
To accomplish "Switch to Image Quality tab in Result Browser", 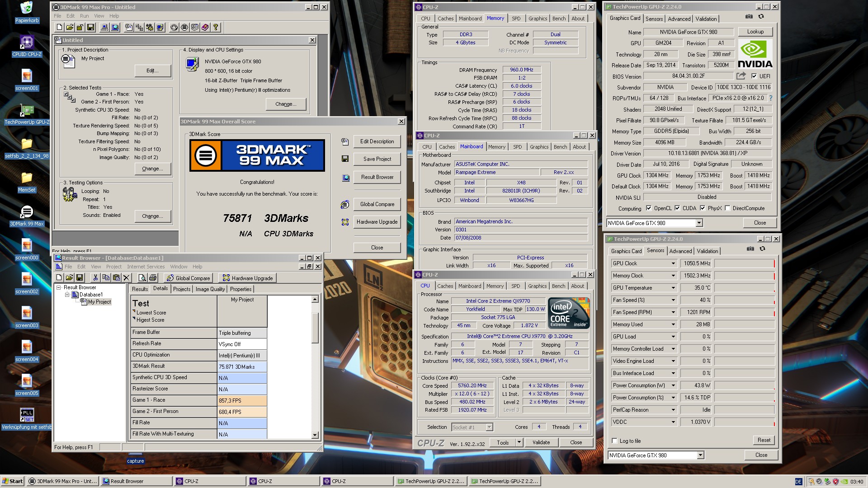I will coord(210,289).
